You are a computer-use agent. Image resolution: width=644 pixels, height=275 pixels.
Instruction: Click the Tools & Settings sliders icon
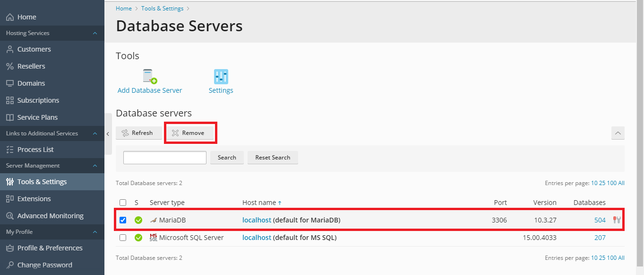pos(10,182)
